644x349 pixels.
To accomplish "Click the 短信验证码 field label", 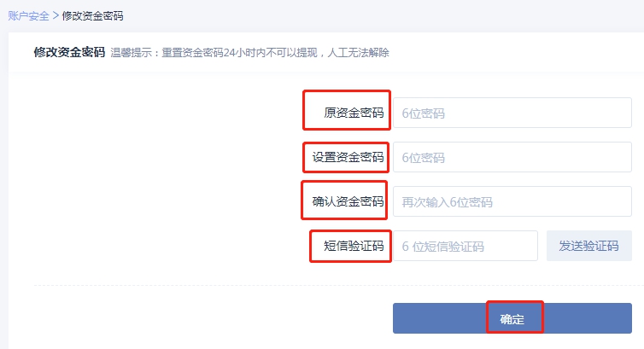I will click(x=354, y=247).
